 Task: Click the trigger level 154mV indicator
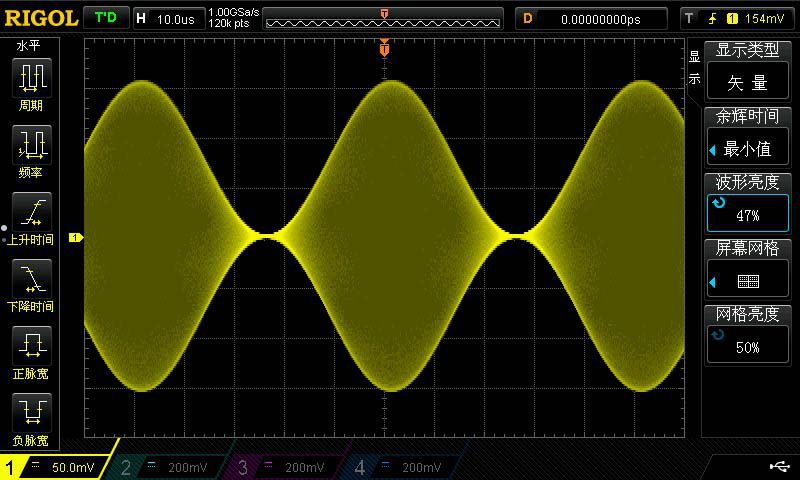pyautogui.click(x=742, y=18)
